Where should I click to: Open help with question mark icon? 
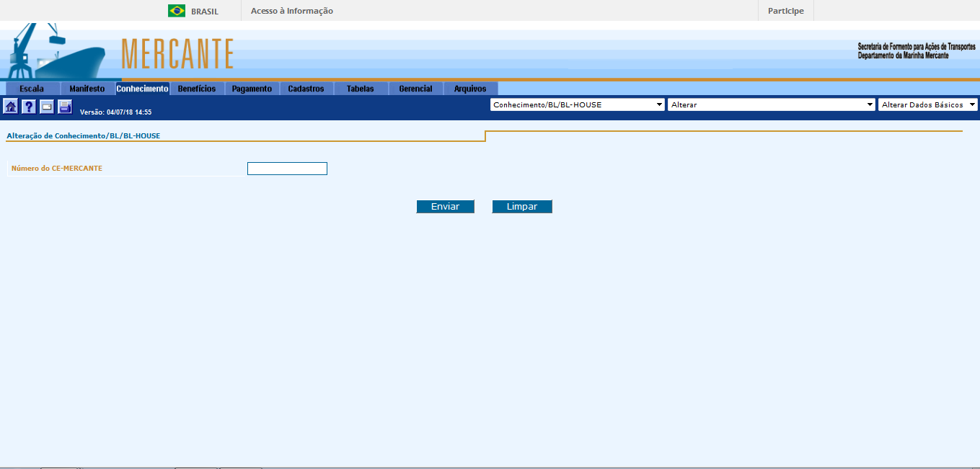29,107
